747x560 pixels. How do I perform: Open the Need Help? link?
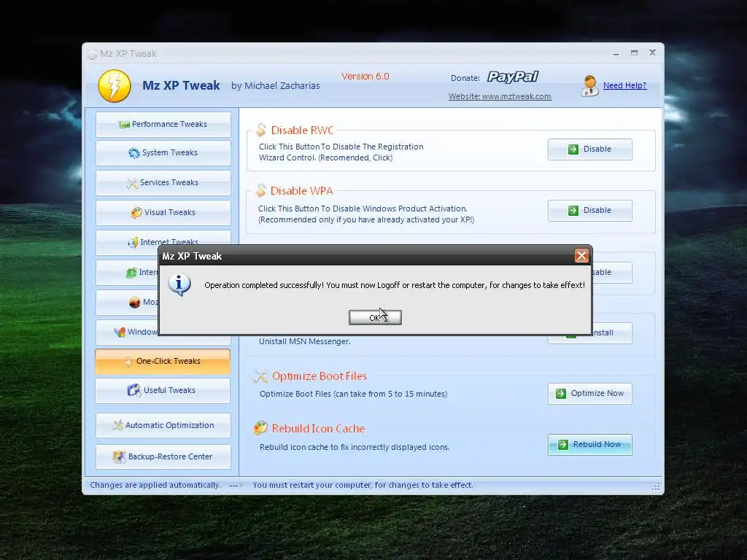624,85
